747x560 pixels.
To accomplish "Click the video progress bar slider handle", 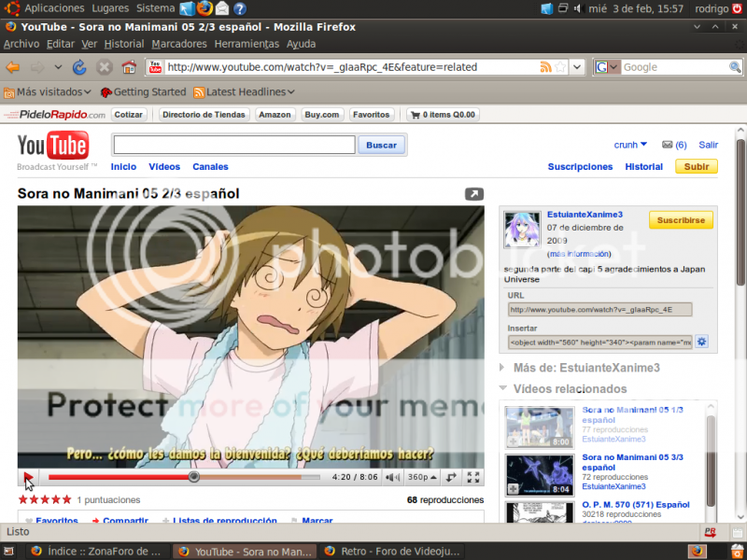I will click(x=194, y=477).
